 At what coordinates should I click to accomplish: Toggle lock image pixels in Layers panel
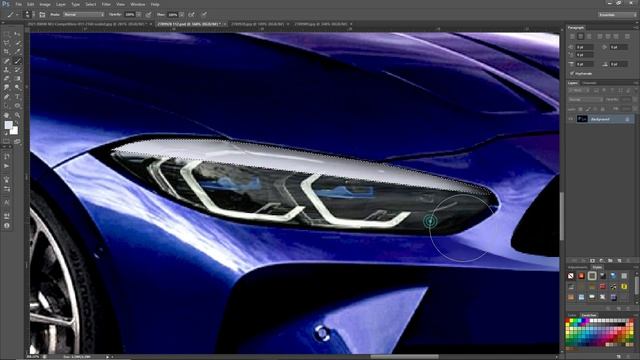tap(588, 109)
